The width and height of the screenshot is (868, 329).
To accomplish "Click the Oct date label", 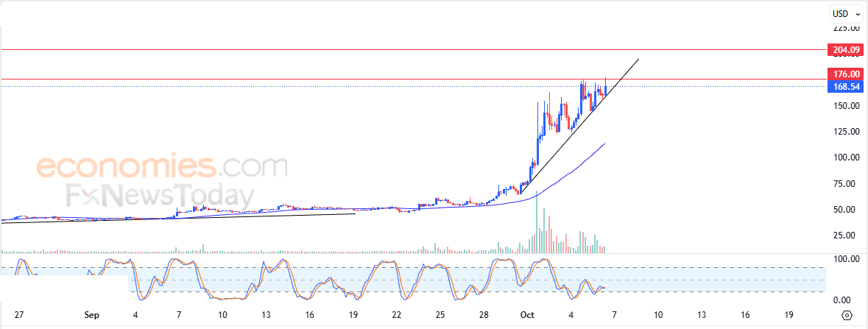I will [528, 315].
